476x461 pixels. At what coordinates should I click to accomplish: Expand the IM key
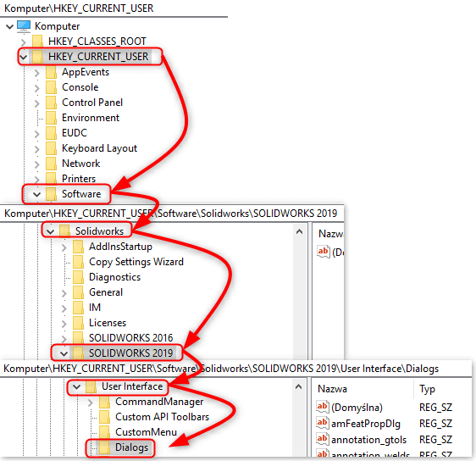(64, 308)
